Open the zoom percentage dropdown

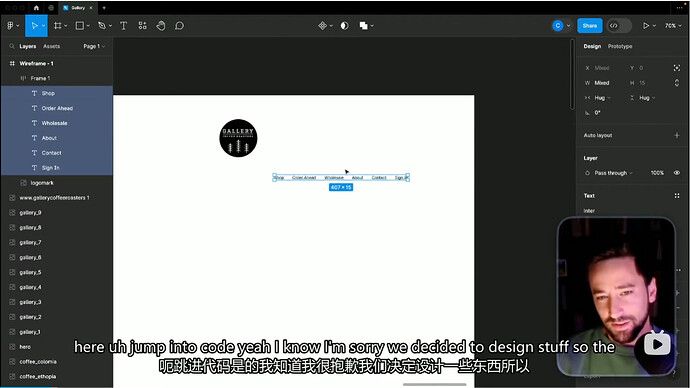673,26
